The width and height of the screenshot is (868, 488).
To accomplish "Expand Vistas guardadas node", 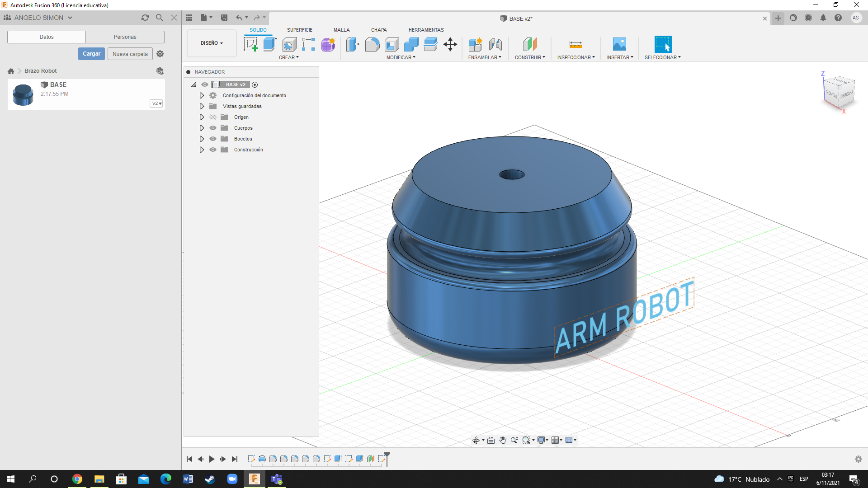I will click(202, 106).
